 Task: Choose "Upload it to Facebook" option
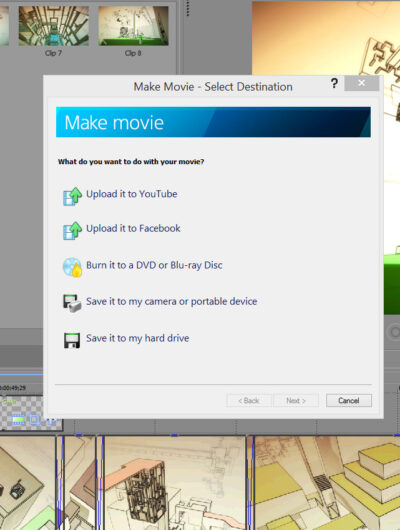click(133, 228)
